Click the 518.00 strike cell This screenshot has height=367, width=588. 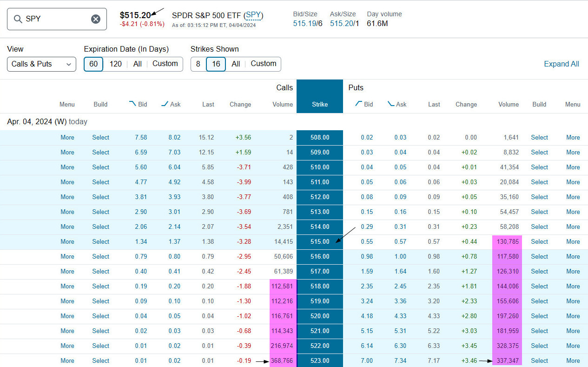coord(320,287)
